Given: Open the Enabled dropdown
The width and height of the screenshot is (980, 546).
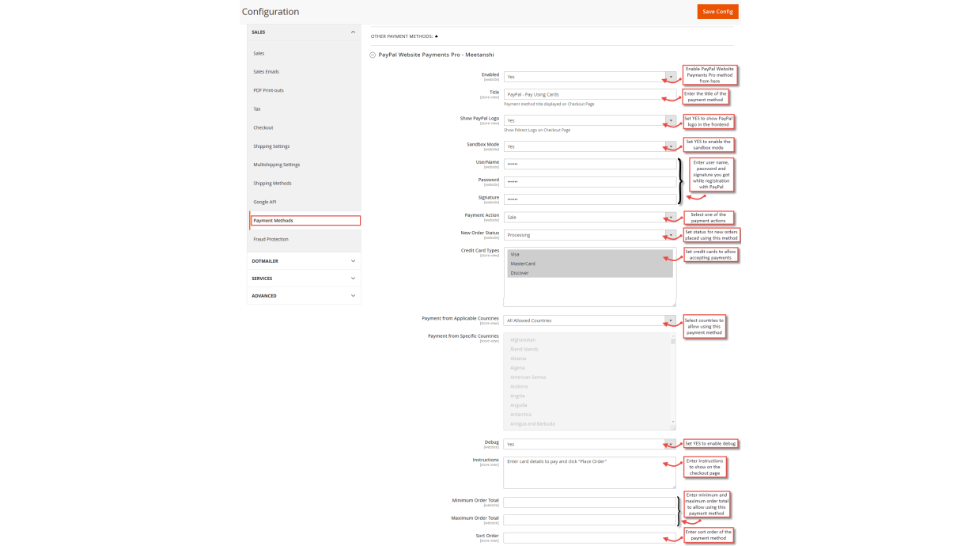Looking at the screenshot, I should [x=590, y=77].
